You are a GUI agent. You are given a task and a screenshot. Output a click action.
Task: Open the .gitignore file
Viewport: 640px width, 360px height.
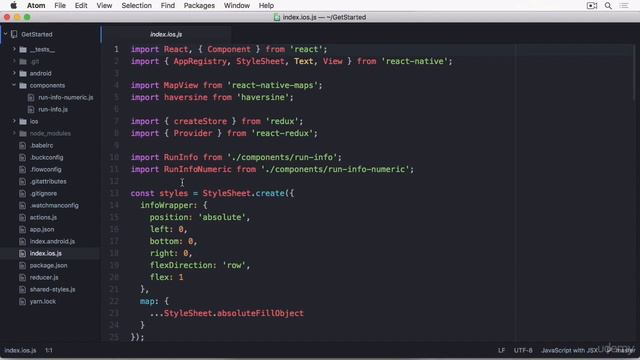43,193
